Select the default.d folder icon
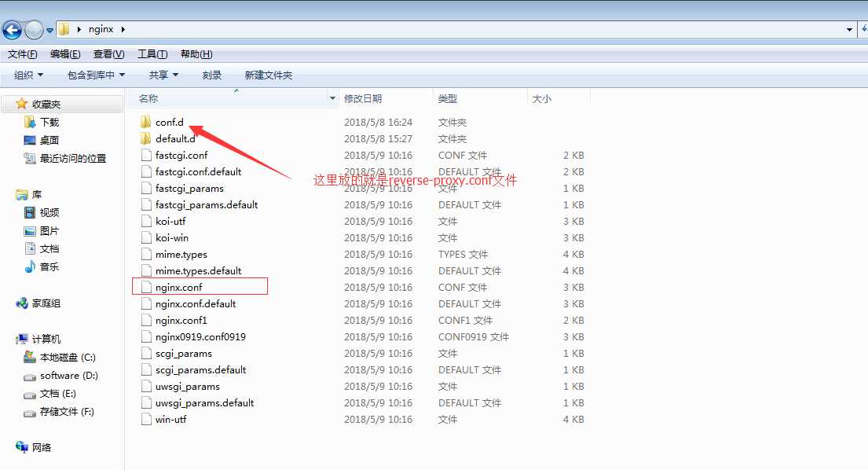Screen dimensions: 868x470 (145, 138)
